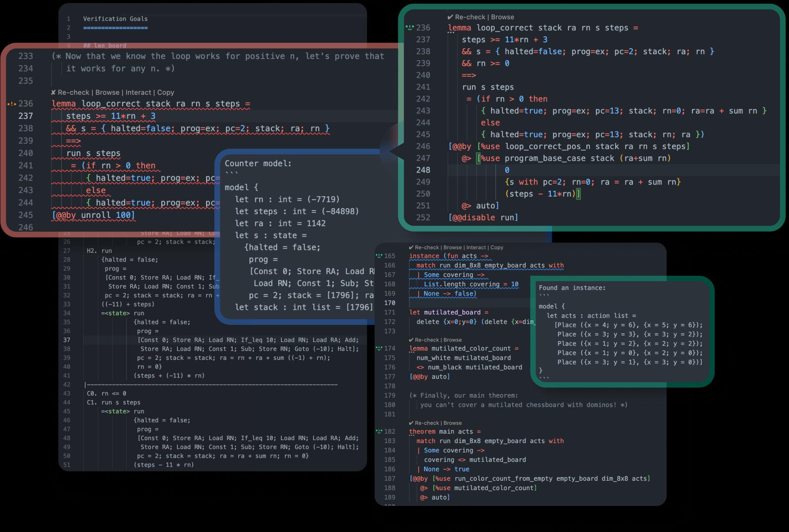Browse the verified loop_correct lemma result
This screenshot has height=532, width=789.
click(502, 17)
